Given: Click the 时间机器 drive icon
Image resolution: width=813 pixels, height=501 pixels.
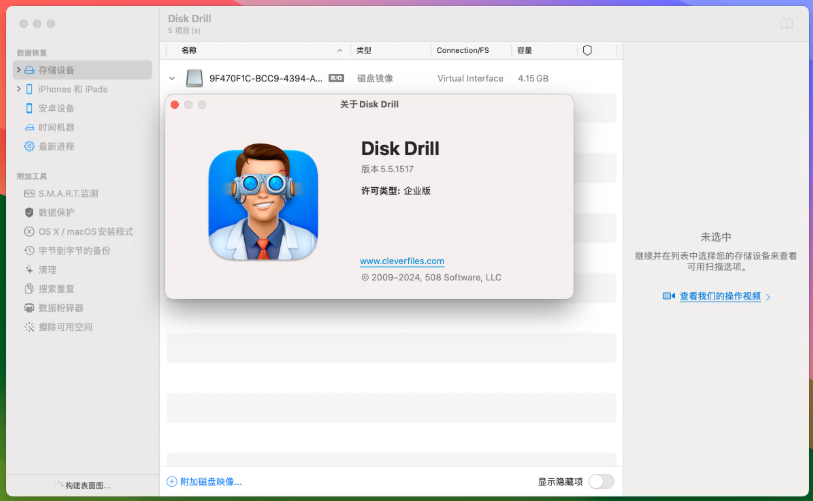Looking at the screenshot, I should point(29,128).
